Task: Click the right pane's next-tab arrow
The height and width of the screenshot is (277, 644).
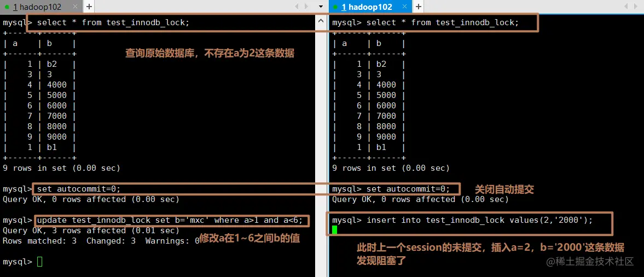Action: pyautogui.click(x=636, y=7)
